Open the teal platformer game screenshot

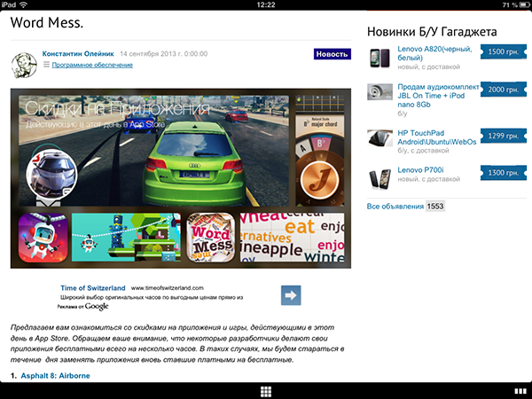coord(126,237)
